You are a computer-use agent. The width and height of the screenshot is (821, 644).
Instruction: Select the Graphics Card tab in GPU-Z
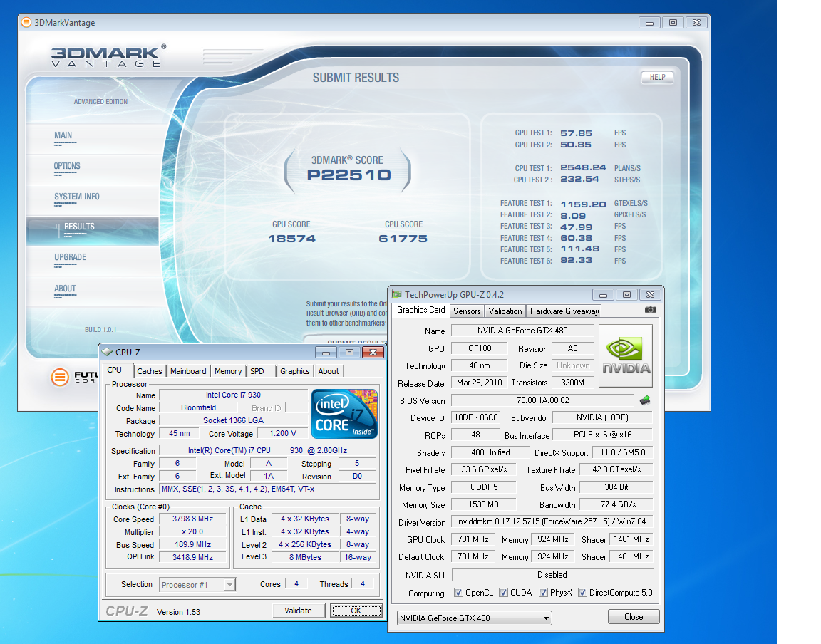421,310
